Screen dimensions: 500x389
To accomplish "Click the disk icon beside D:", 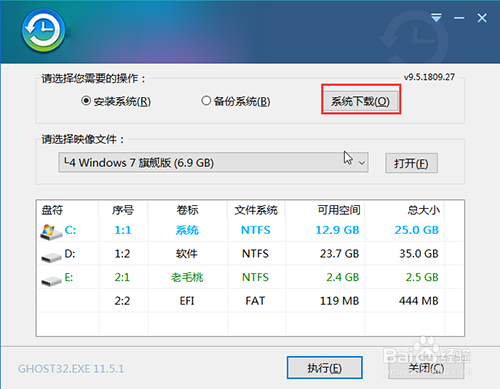I will click(x=51, y=257).
